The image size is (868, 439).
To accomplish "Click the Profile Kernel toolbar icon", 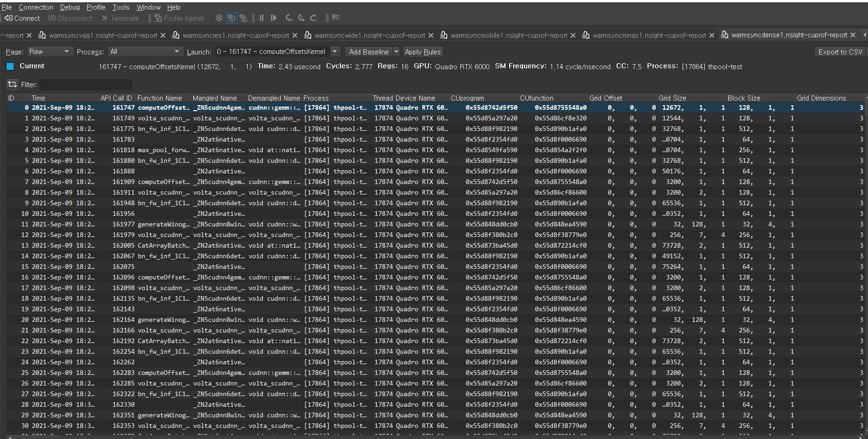I will click(x=158, y=18).
